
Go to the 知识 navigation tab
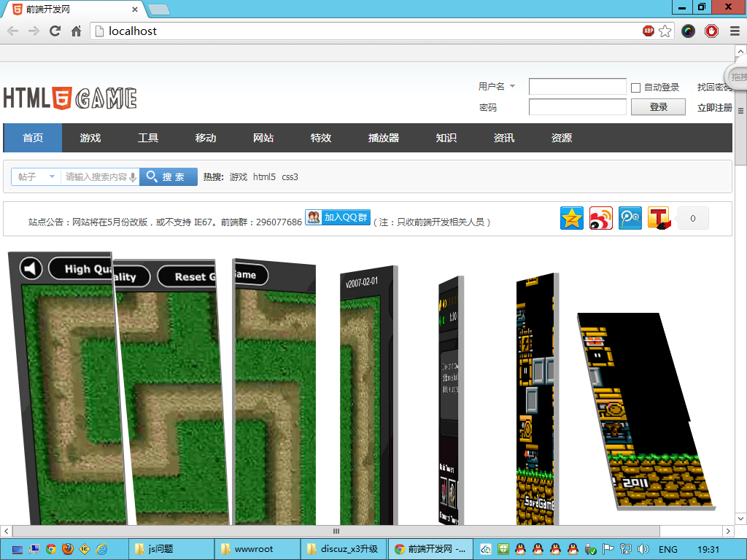446,138
